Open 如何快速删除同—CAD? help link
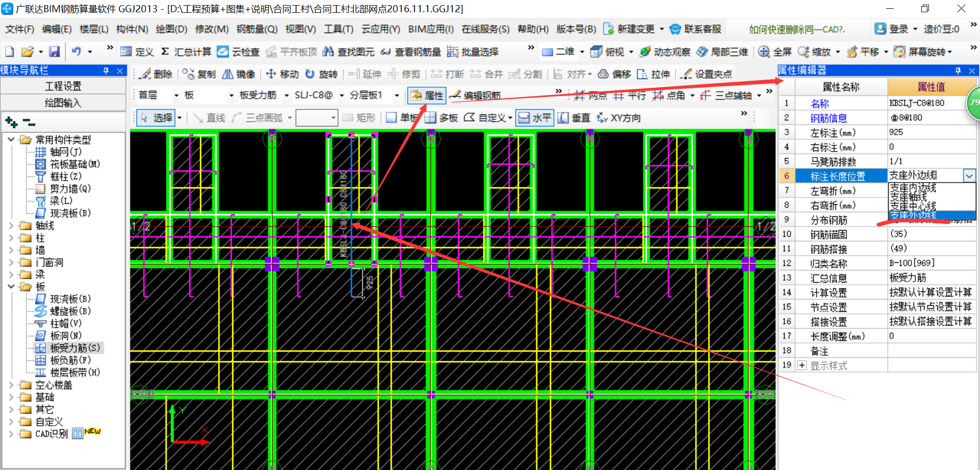Image resolution: width=980 pixels, height=470 pixels. pyautogui.click(x=797, y=30)
